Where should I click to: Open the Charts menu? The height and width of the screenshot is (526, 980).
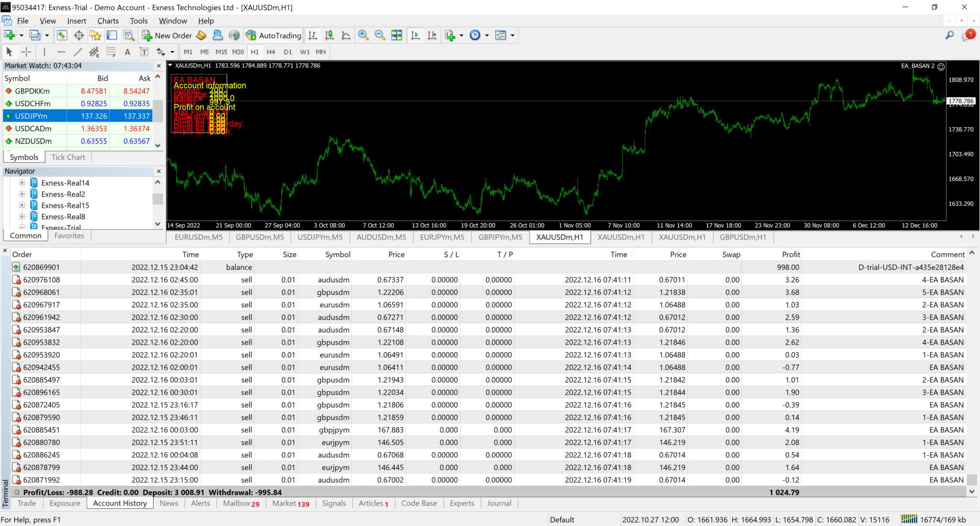[108, 21]
